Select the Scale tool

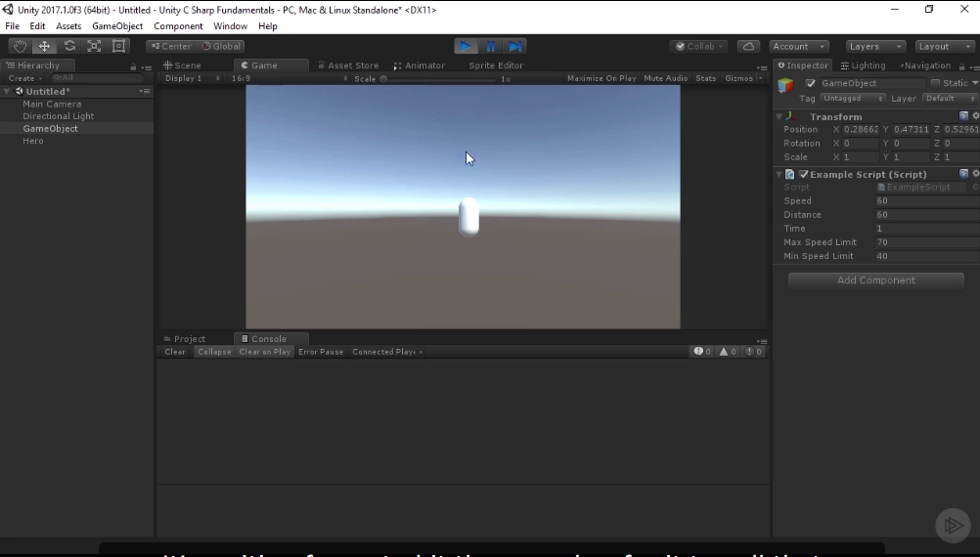94,46
